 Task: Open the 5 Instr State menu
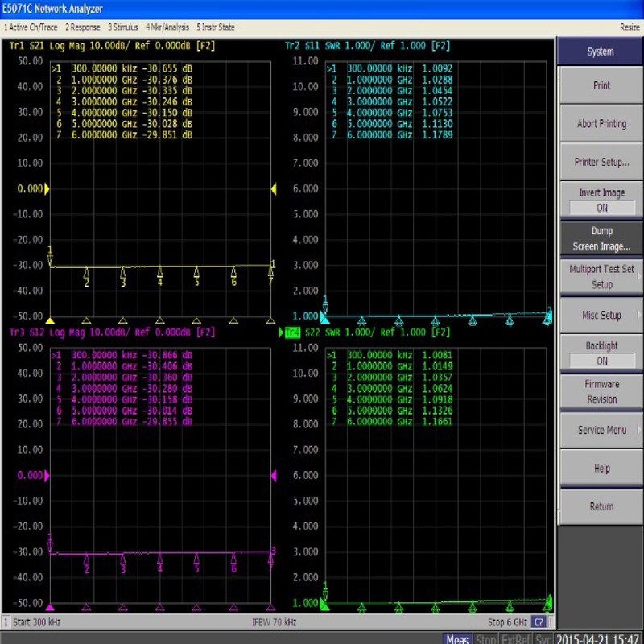tap(216, 27)
